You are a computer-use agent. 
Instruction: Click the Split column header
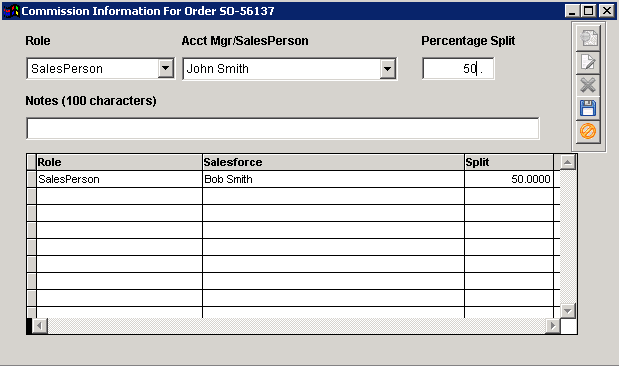click(509, 162)
